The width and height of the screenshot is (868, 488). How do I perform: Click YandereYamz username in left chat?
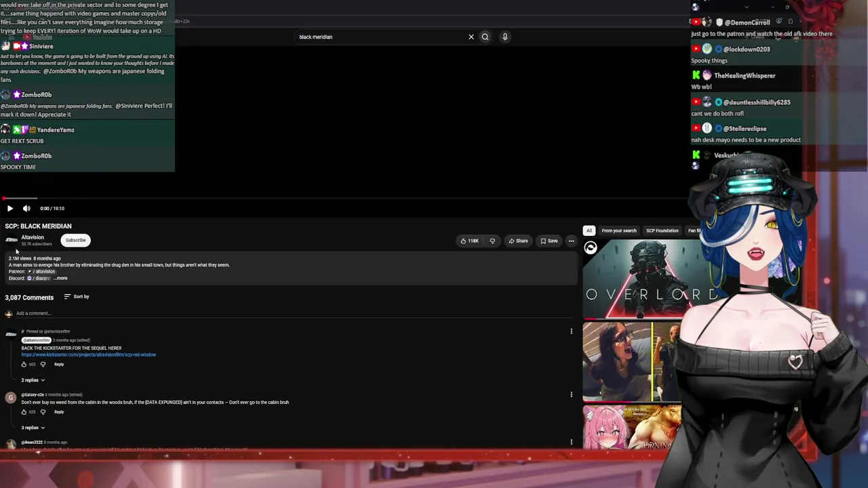tap(56, 130)
